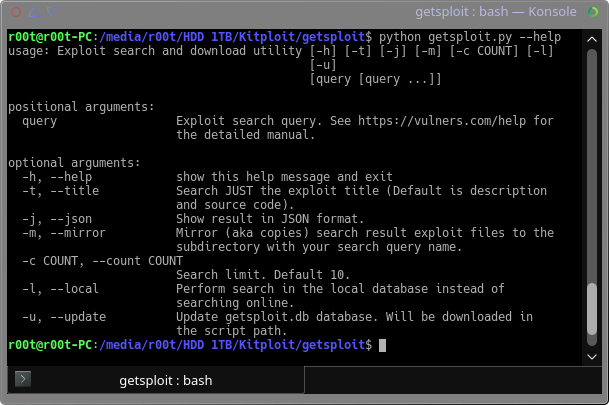This screenshot has width=609, height=405.
Task: Click the text 'the script path.'
Action: coord(232,331)
